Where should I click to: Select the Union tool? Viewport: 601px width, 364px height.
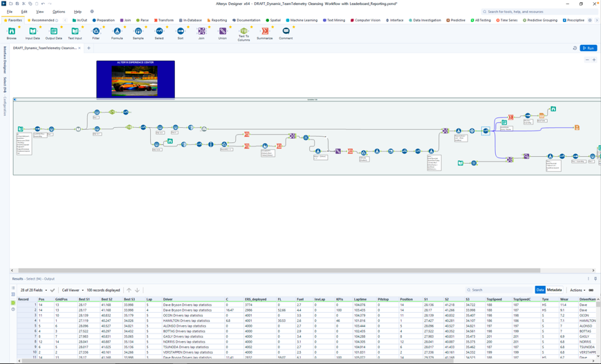222,33
